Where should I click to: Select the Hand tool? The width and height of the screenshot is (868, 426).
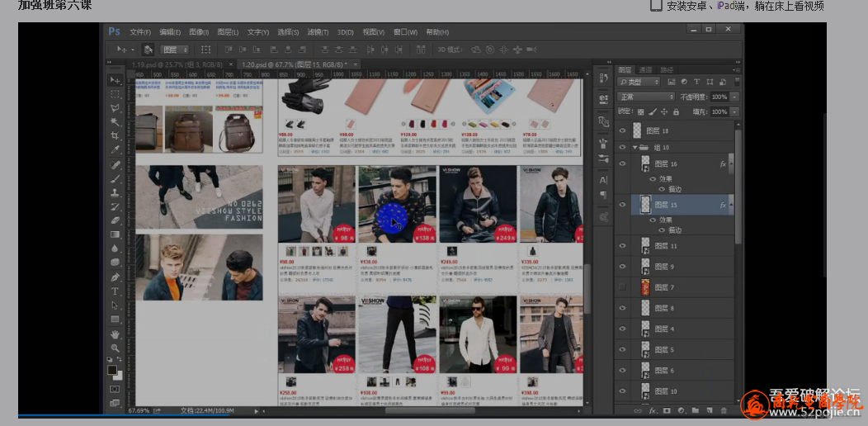116,334
